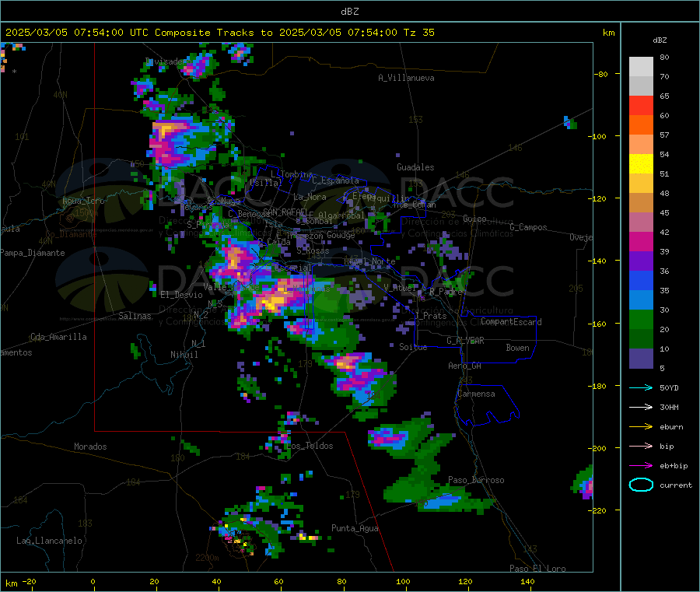The width and height of the screenshot is (700, 592).
Task: Click the Los_Toldos map label
Action: click(x=310, y=446)
